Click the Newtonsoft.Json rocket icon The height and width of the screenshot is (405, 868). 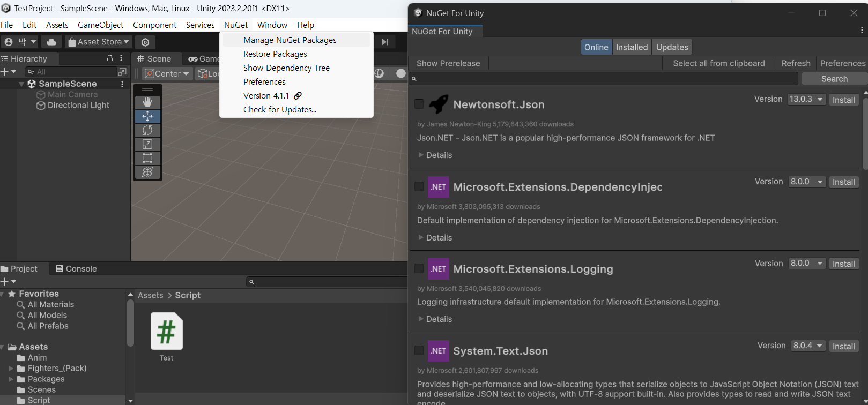click(439, 104)
